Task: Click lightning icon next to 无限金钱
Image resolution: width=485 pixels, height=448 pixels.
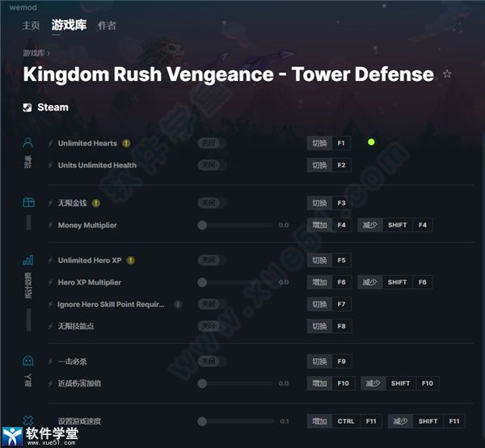Action: pos(50,203)
